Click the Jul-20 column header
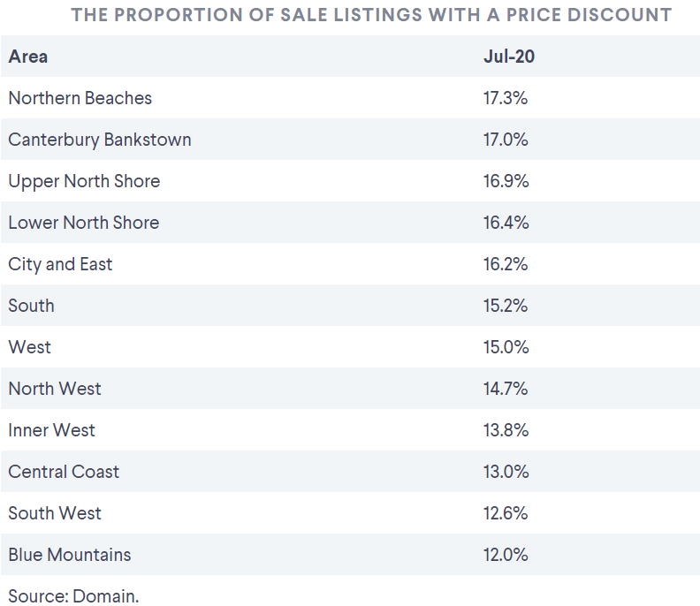The image size is (700, 606). coord(509,57)
